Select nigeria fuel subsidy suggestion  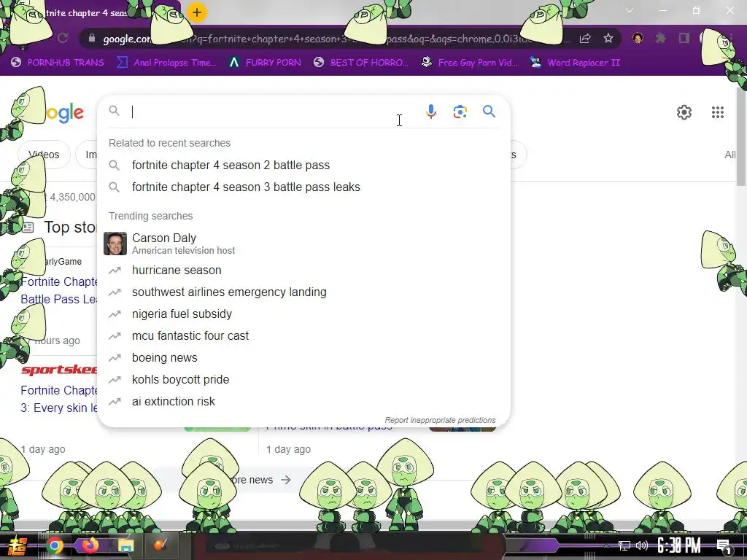point(182,314)
